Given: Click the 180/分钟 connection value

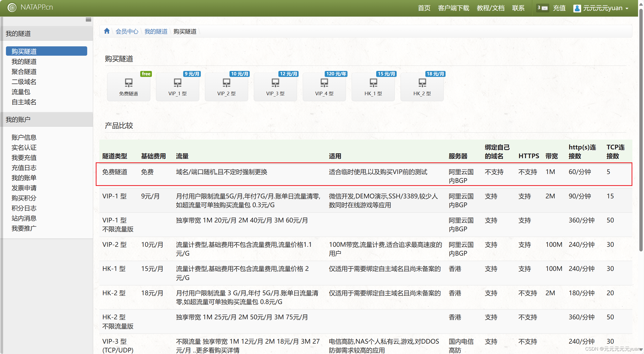Looking at the screenshot, I should pos(582,293).
